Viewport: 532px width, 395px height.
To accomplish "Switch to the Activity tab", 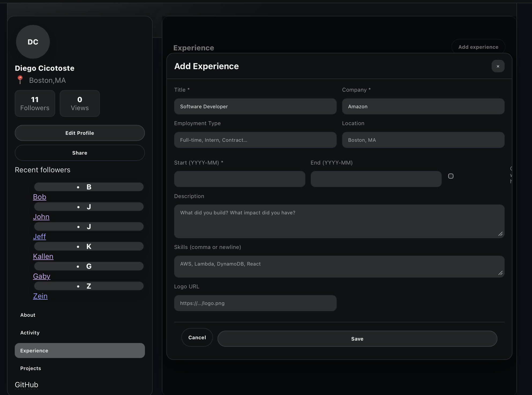I will click(30, 333).
